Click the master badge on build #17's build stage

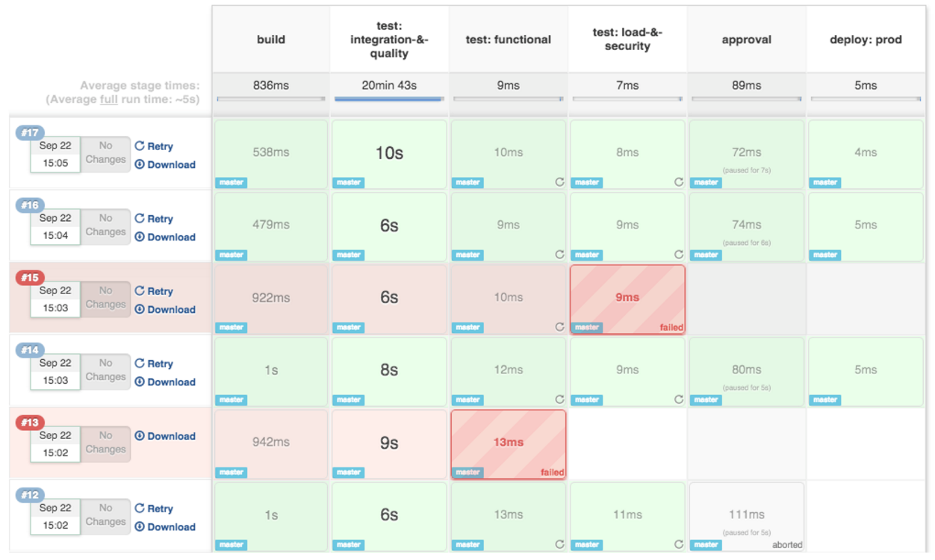click(x=232, y=182)
